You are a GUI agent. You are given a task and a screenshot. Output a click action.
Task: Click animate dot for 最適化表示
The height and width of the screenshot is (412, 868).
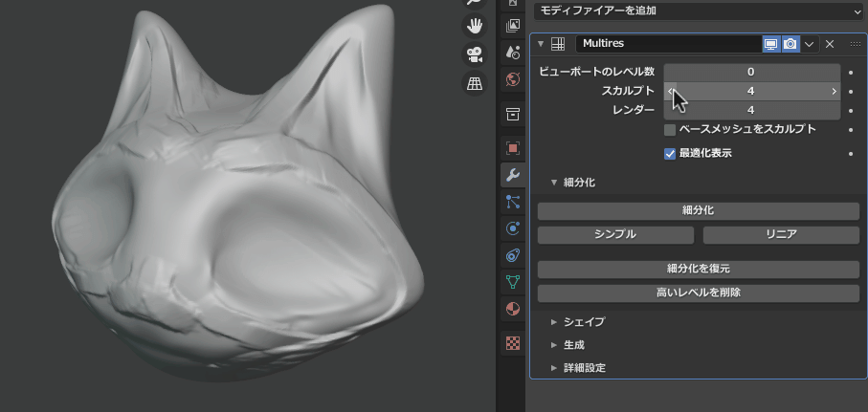(x=851, y=154)
